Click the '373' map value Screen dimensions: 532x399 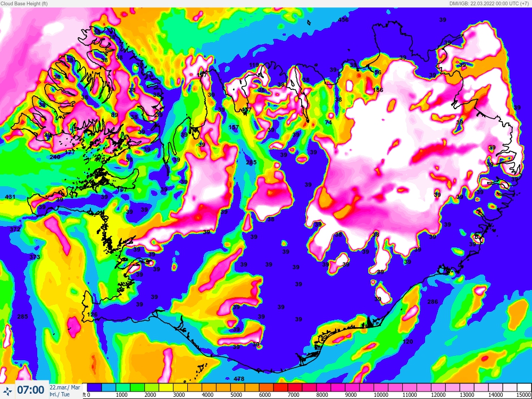(x=35, y=257)
